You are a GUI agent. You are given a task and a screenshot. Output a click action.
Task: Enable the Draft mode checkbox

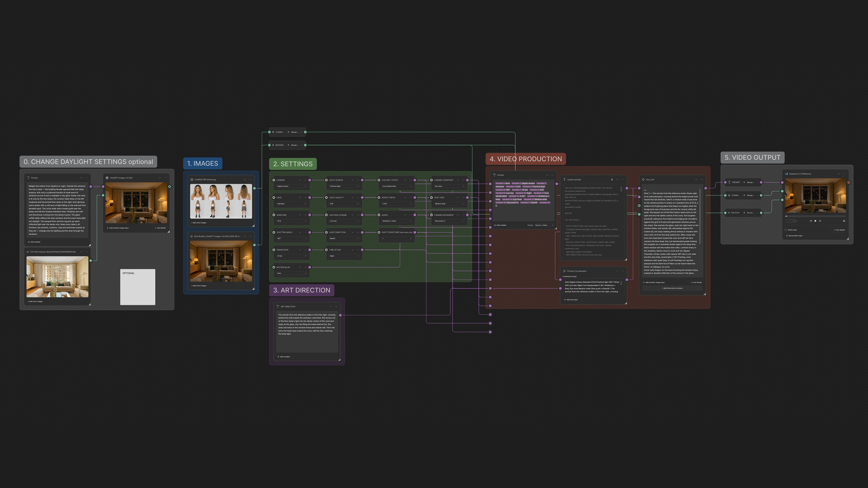click(x=786, y=230)
